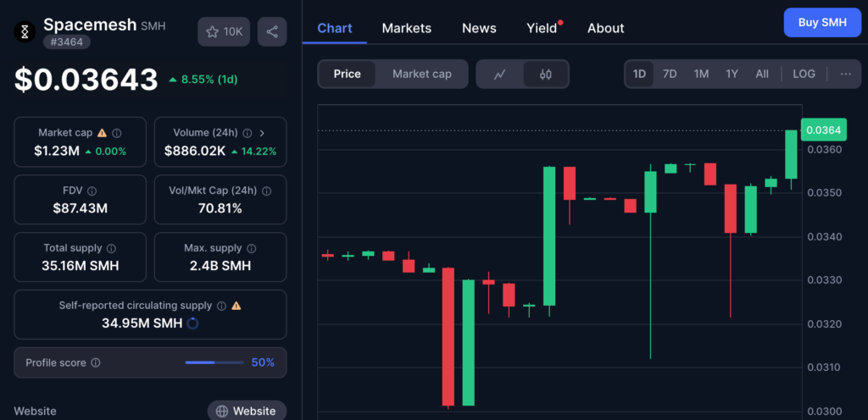Screen dimensions: 868x420
Task: Select the 7D time range
Action: [670, 74]
